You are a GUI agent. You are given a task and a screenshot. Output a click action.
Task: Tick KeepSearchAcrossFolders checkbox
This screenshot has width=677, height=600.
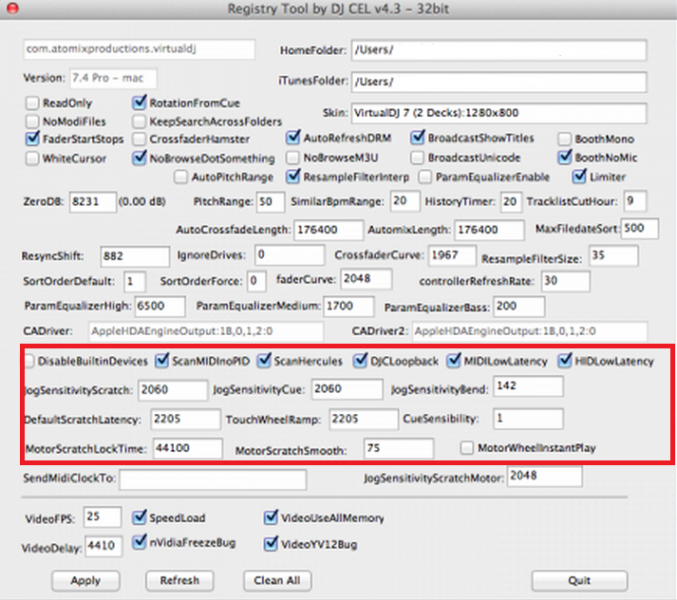click(x=139, y=121)
